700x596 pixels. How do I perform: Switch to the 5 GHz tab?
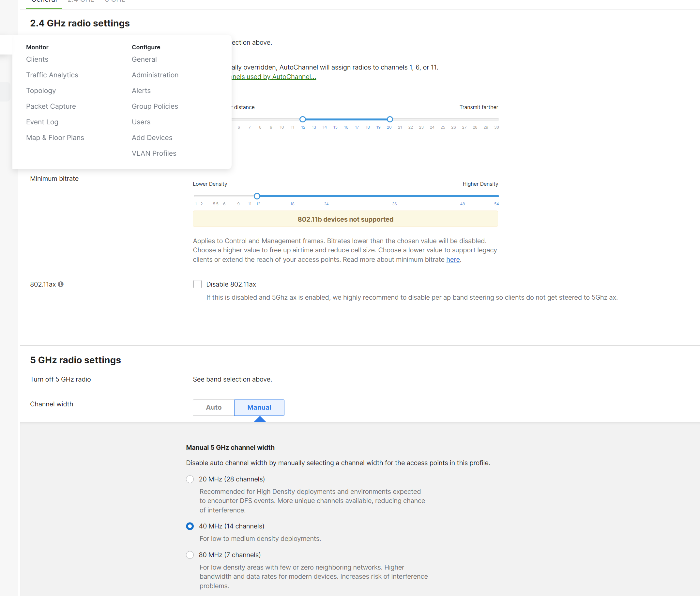tap(115, 2)
